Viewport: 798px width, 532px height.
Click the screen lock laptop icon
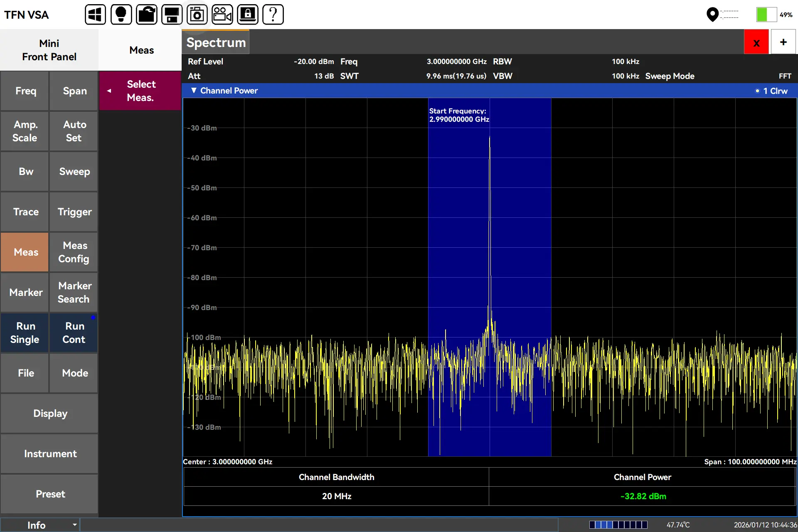[248, 15]
